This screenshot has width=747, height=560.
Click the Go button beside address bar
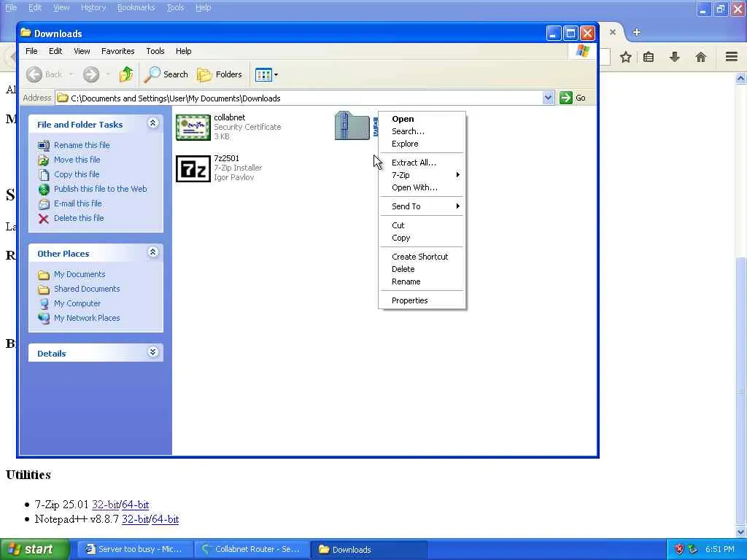coord(573,98)
